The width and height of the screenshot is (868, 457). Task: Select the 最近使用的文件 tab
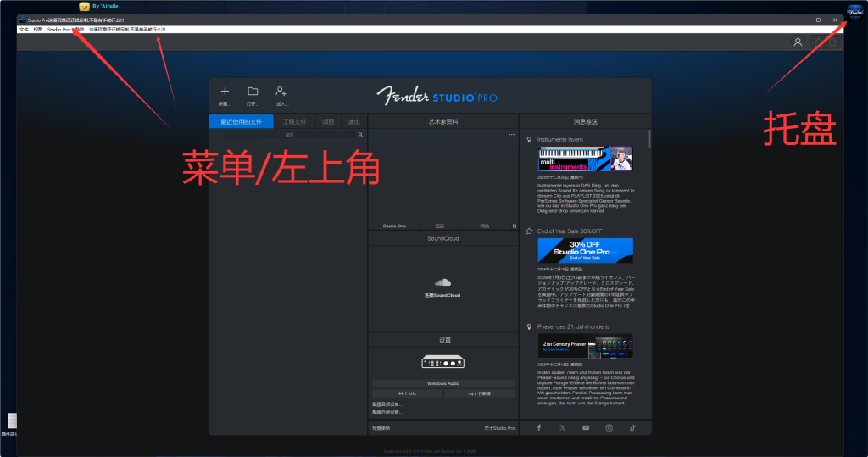[x=241, y=121]
